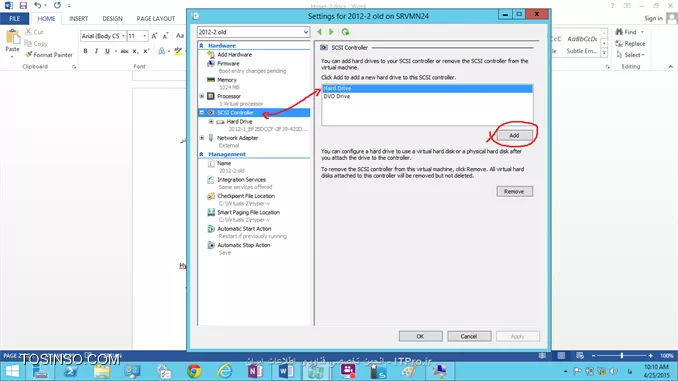Click the Shrink Font icon
Screen dimensions: 678x381
pos(165,36)
